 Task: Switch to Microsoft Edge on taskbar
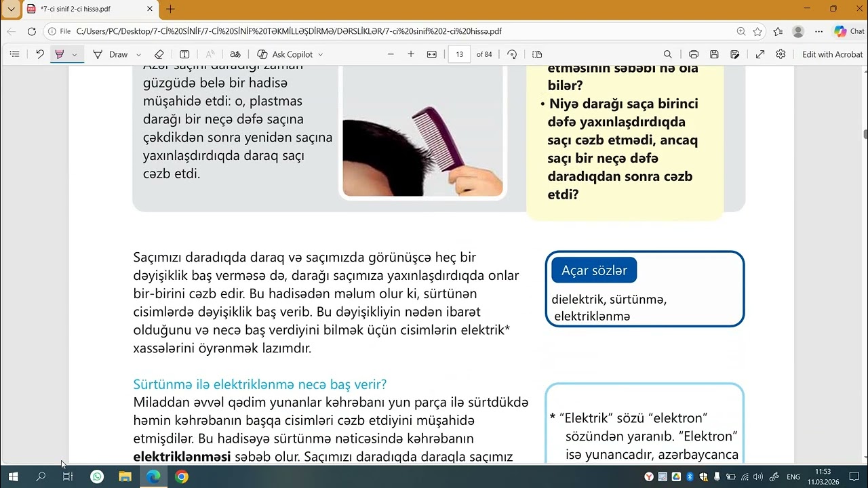[153, 476]
